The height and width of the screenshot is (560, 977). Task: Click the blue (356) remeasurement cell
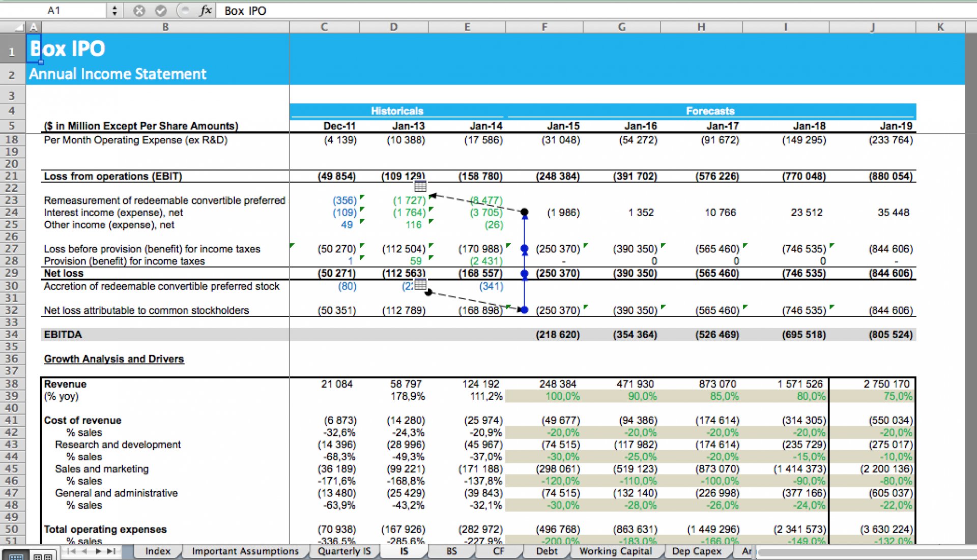click(344, 200)
